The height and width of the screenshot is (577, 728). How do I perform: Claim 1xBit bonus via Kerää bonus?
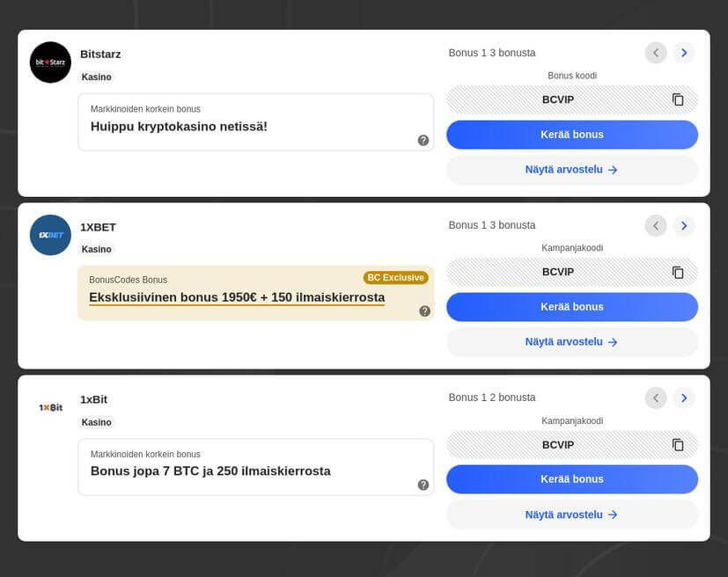[x=572, y=479]
